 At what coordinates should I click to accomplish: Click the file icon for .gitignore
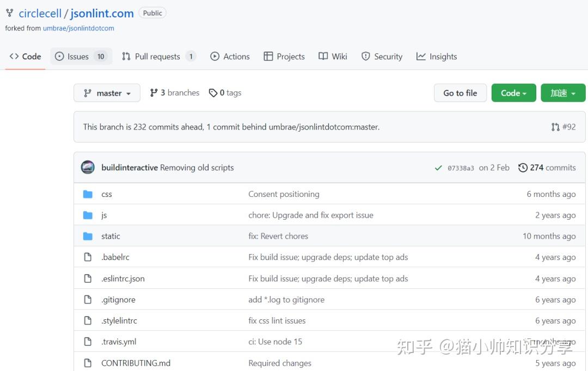pyautogui.click(x=88, y=299)
